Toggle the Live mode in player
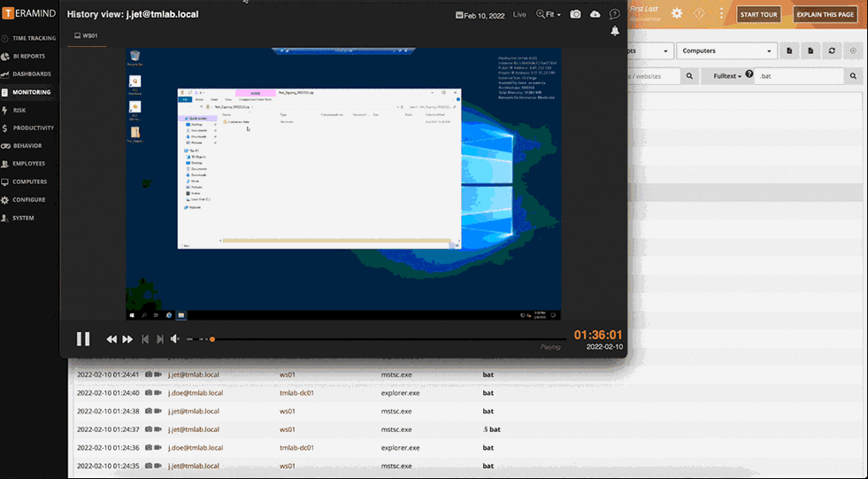The image size is (868, 479). pos(519,15)
